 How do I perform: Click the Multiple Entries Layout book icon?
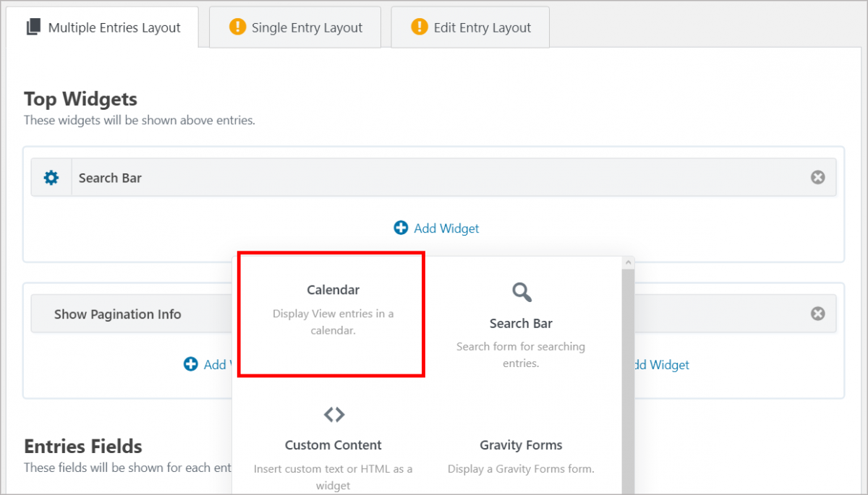(32, 27)
